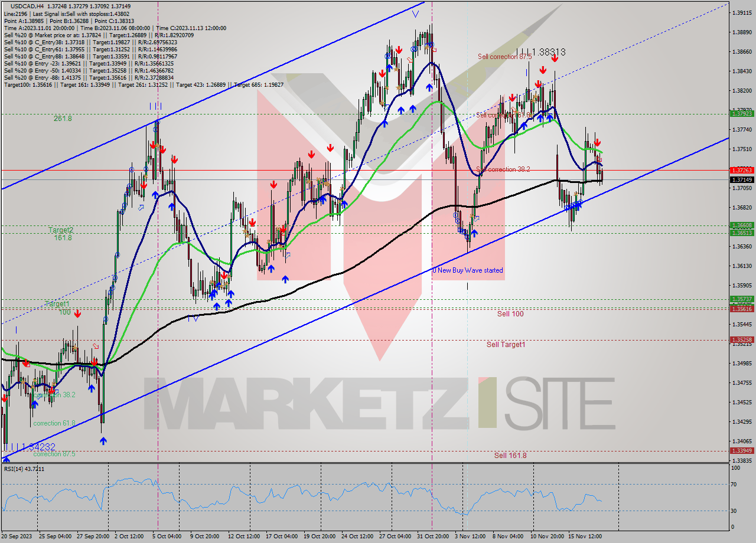
Task: Click the '0 New Buy Wave started' annotation
Action: pyautogui.click(x=468, y=270)
